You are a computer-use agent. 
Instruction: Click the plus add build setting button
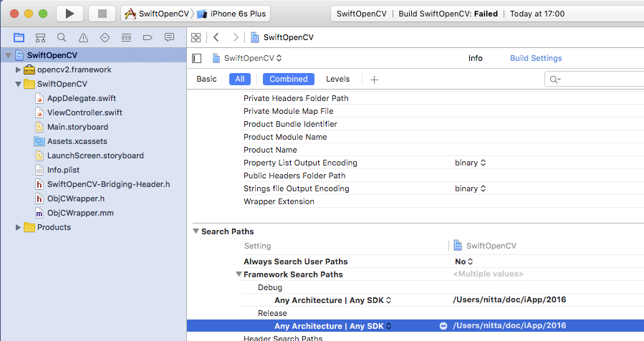[373, 80]
